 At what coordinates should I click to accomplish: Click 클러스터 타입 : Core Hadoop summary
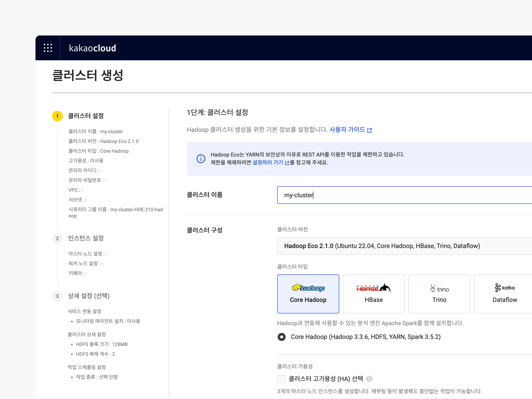[x=98, y=151]
